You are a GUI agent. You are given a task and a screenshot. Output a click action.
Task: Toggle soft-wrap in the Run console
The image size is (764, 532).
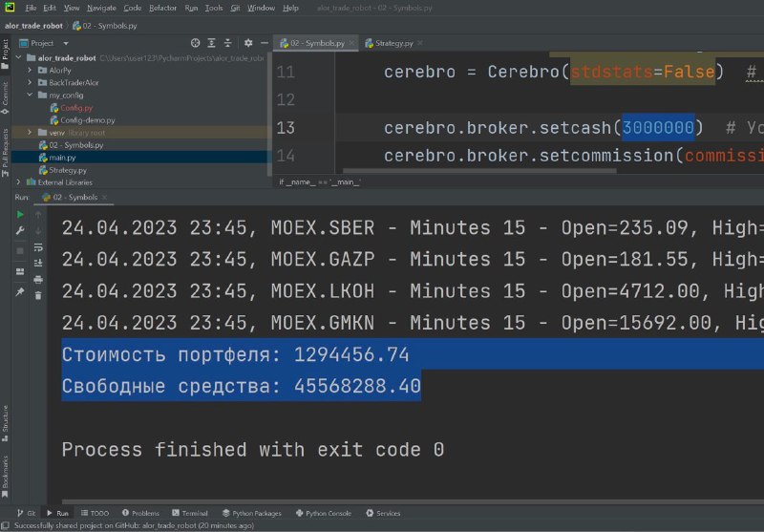click(38, 247)
